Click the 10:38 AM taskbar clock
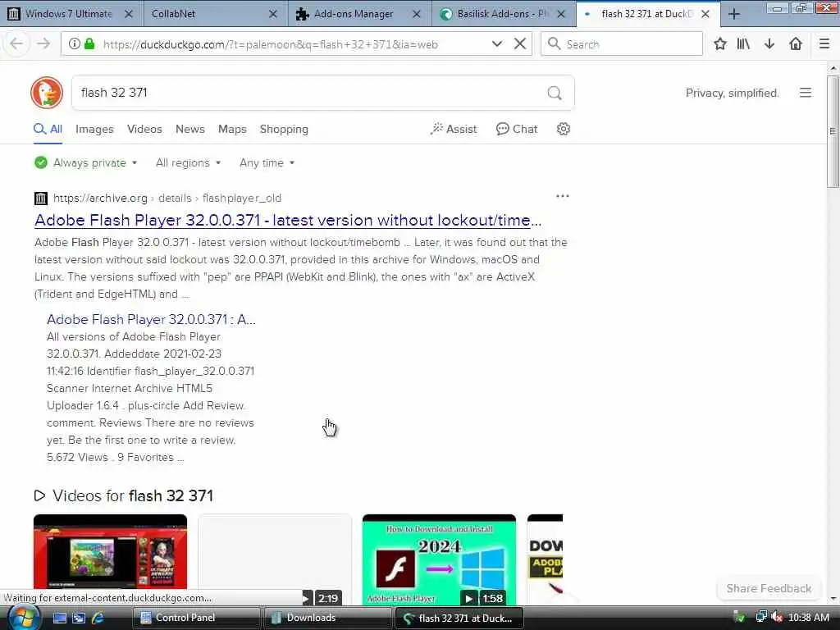 (808, 618)
